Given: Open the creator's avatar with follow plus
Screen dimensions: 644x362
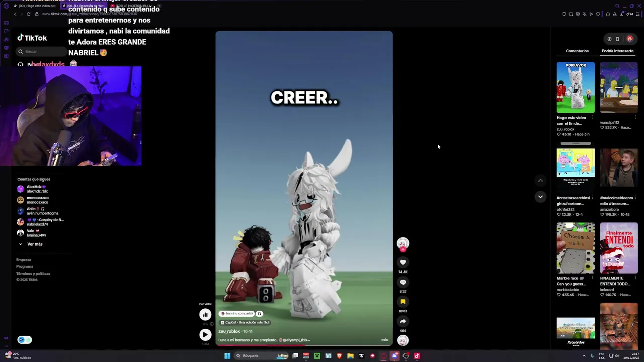Looking at the screenshot, I should [403, 245].
